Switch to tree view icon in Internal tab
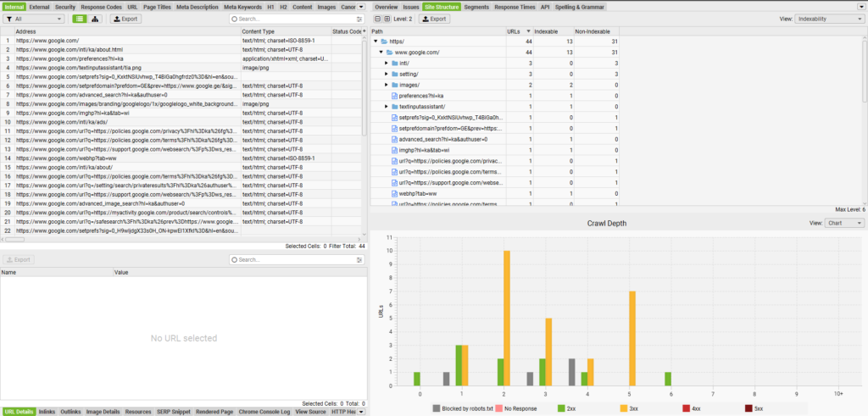Image resolution: width=868 pixels, height=416 pixels. (x=95, y=19)
